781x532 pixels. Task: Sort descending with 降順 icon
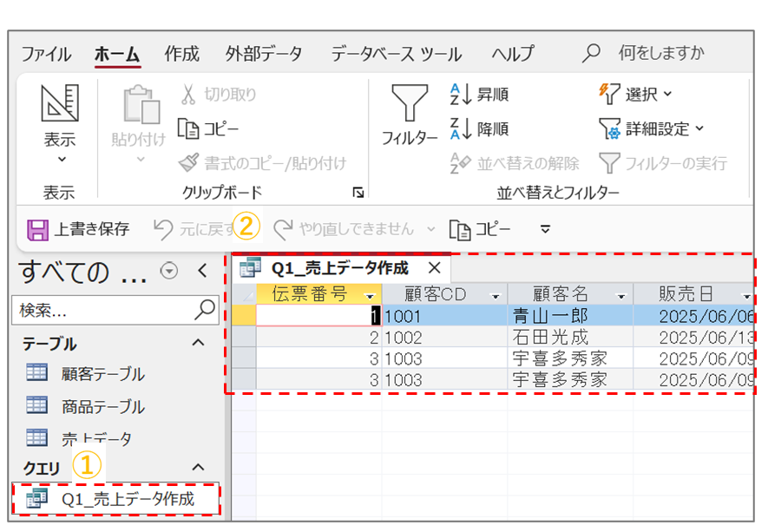click(x=460, y=129)
